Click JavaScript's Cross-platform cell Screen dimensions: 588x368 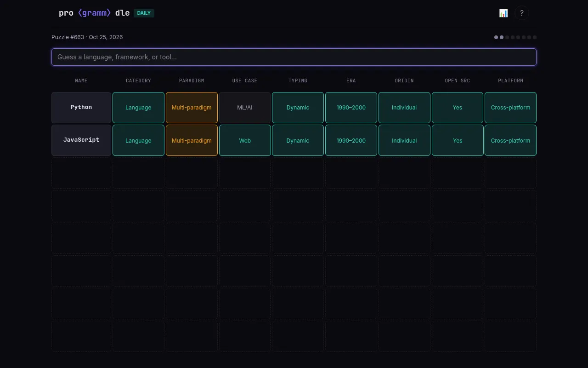coord(510,140)
